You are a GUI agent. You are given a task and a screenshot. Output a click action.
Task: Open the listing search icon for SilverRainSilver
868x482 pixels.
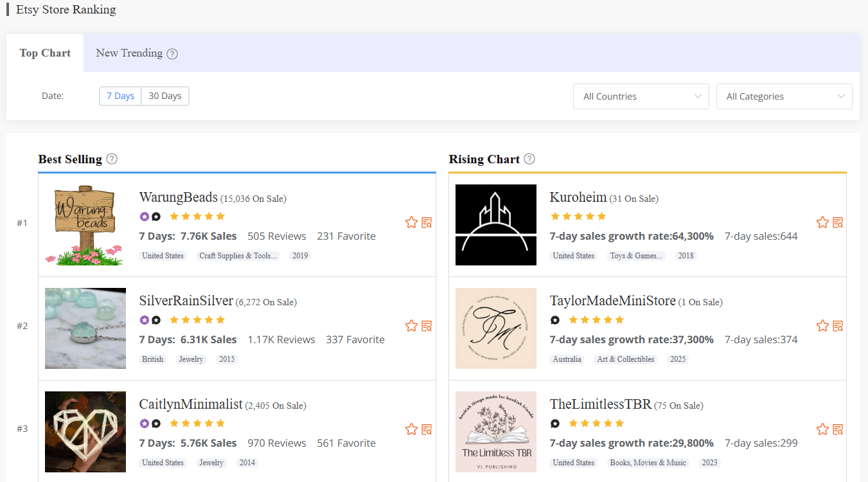[x=427, y=326]
